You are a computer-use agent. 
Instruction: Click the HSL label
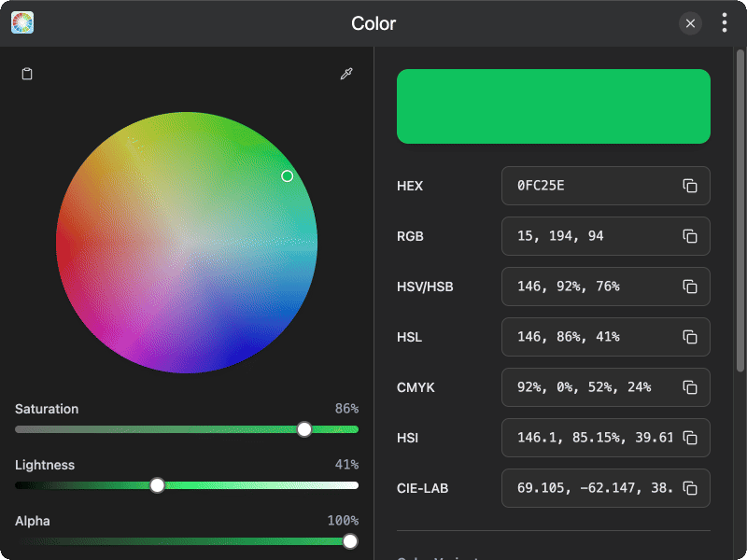tap(409, 337)
